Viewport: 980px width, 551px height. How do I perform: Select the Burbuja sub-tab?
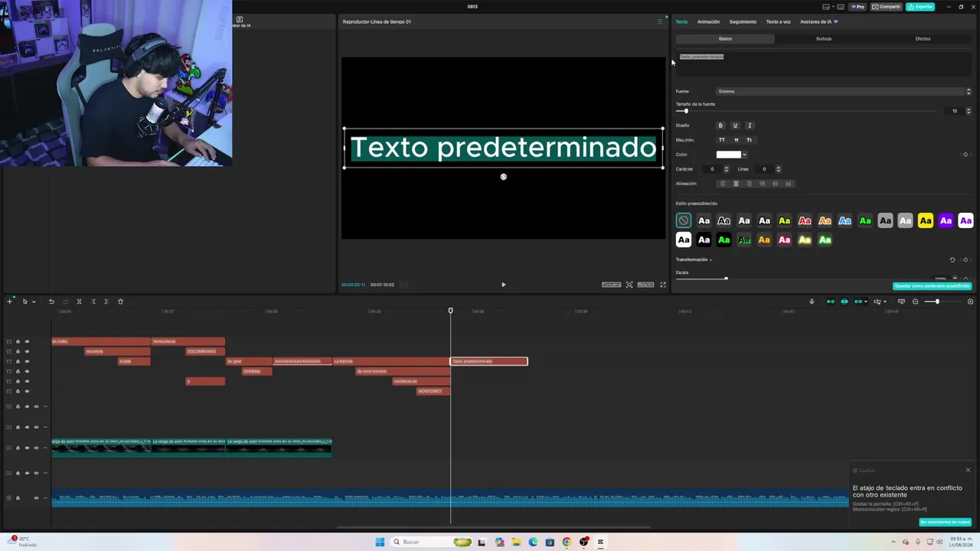point(824,38)
